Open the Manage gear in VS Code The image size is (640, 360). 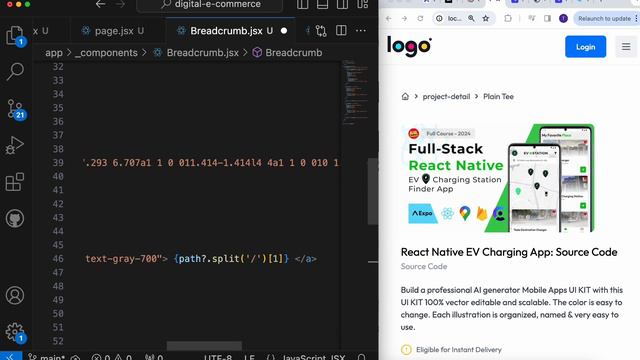15,332
